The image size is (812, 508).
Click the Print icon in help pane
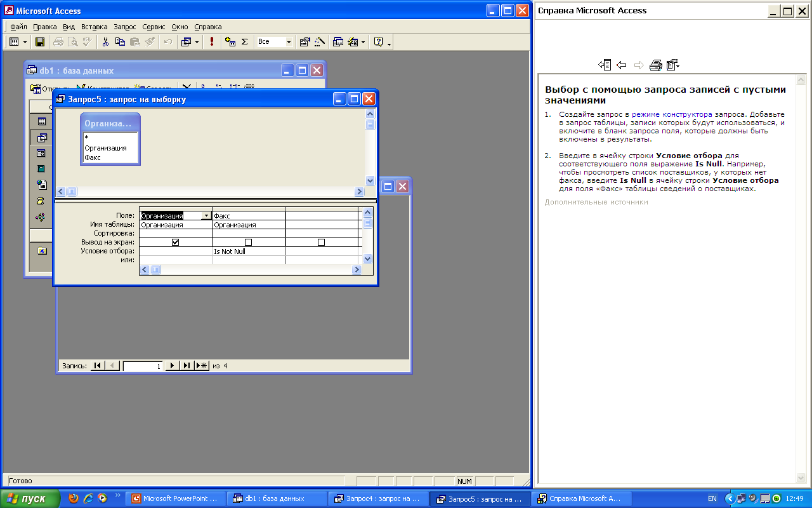[x=656, y=65]
